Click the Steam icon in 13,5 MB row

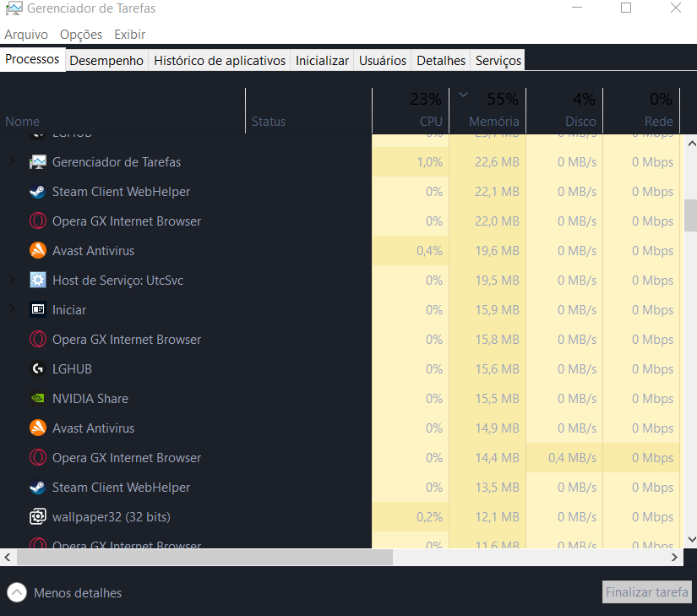click(x=38, y=487)
